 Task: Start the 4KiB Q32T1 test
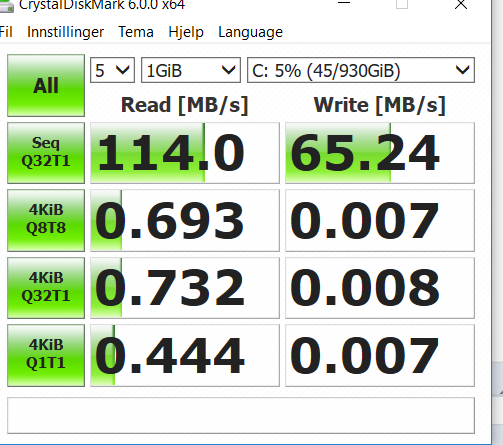[46, 288]
